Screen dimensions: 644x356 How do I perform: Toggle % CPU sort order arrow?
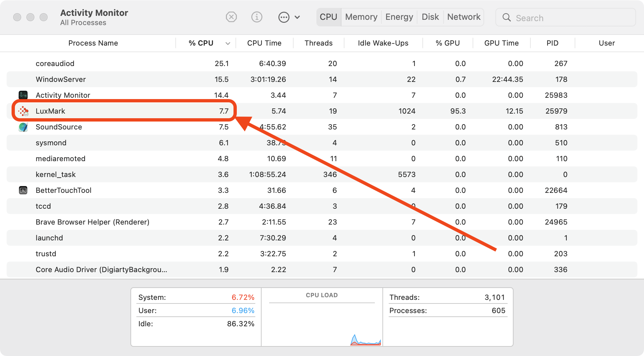coord(228,43)
